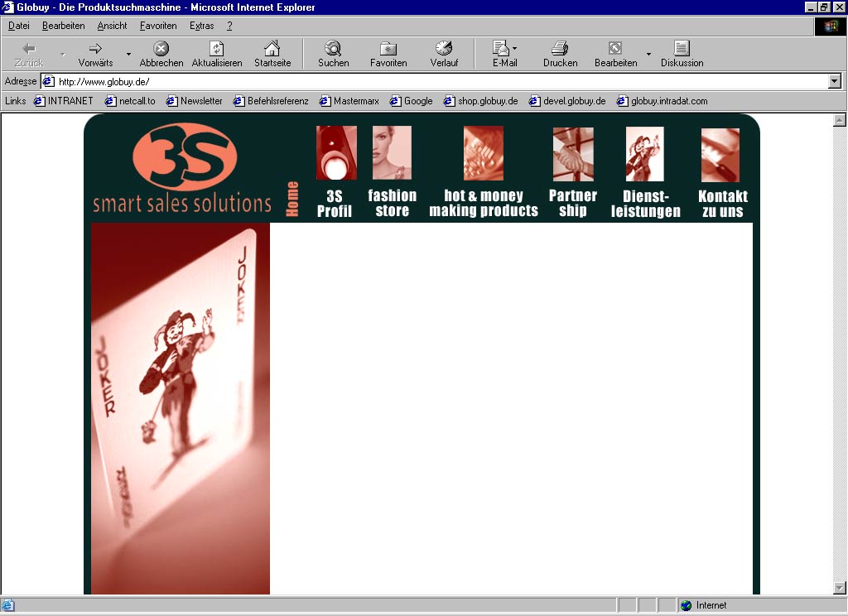Open the ? help menu
The image size is (848, 616).
pos(229,26)
